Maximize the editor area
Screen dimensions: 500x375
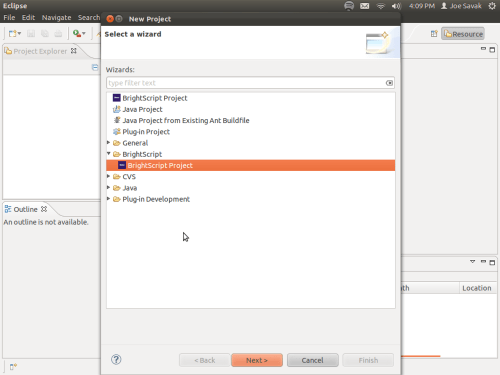[x=492, y=50]
